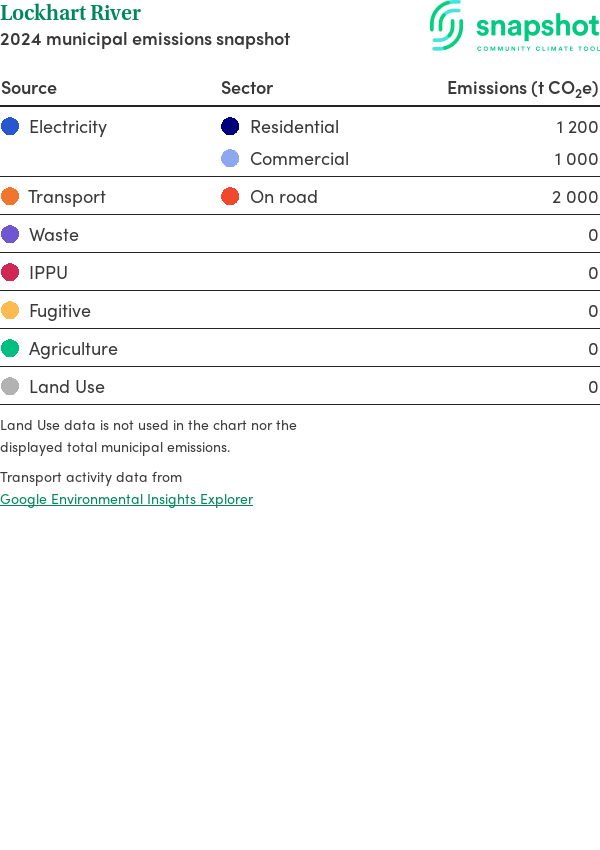Click the Snapshot Community Climate Tool logo

pyautogui.click(x=514, y=27)
